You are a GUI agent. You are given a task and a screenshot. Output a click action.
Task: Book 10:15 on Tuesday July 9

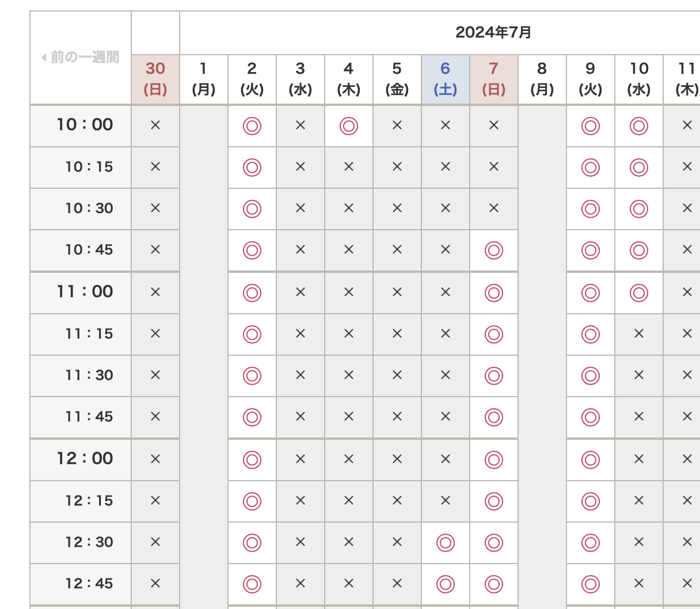coord(591,167)
